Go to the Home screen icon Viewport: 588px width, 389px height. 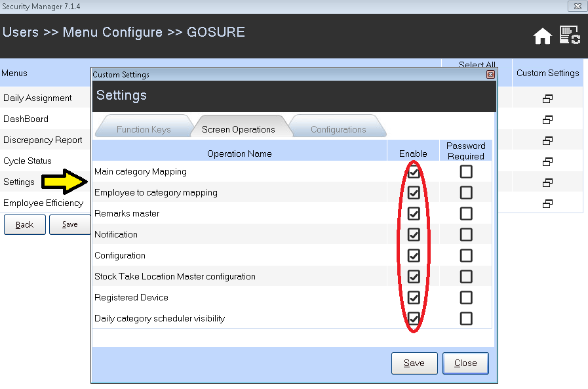tap(543, 37)
